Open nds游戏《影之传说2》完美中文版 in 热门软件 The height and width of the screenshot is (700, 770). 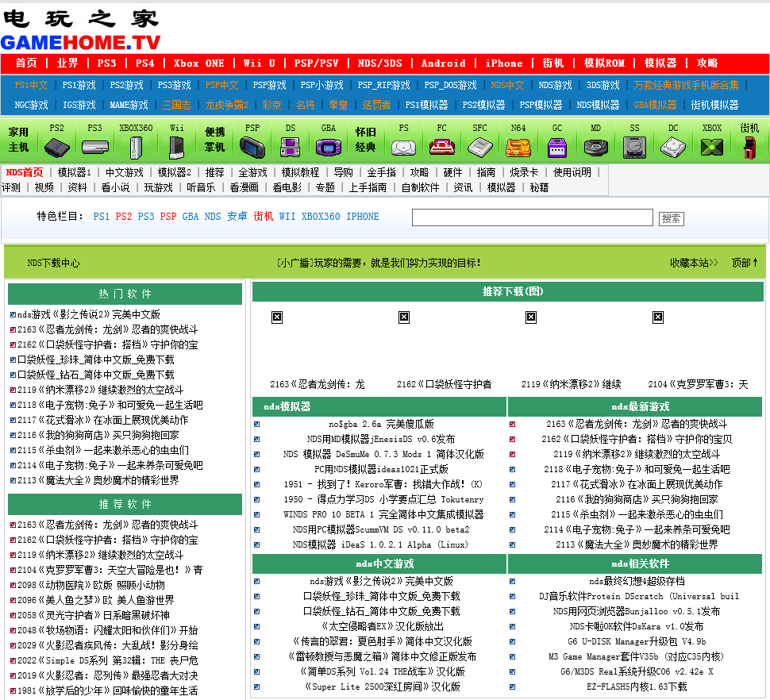89,314
